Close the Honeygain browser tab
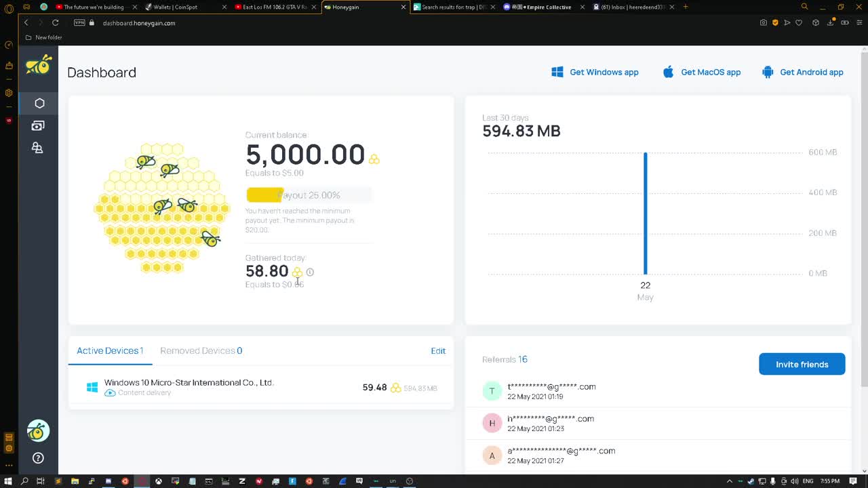This screenshot has height=488, width=868. click(x=404, y=7)
